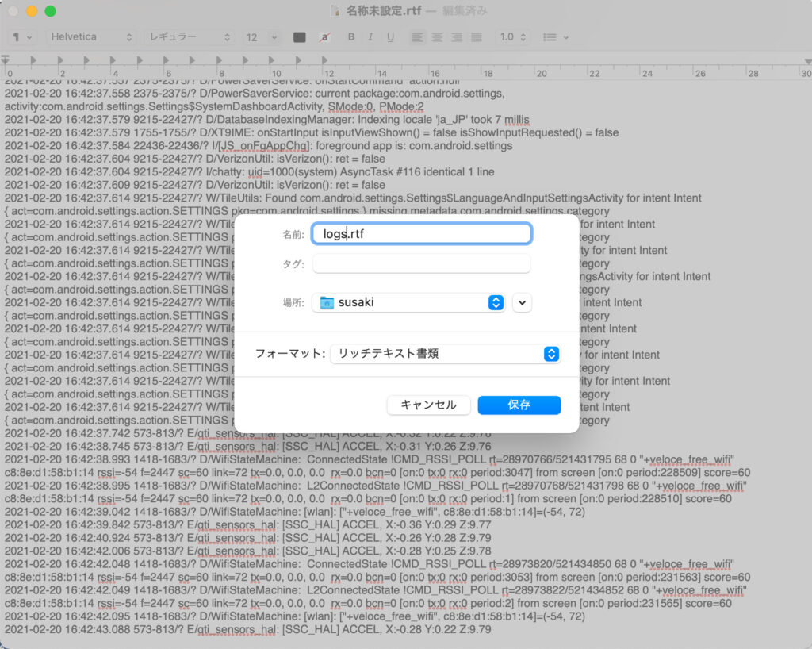The image size is (812, 649).
Task: Open the list bullets and numbering menu
Action: click(x=555, y=37)
